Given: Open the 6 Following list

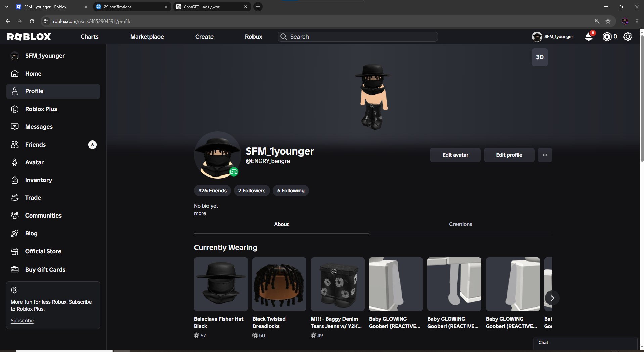Looking at the screenshot, I should [291, 191].
